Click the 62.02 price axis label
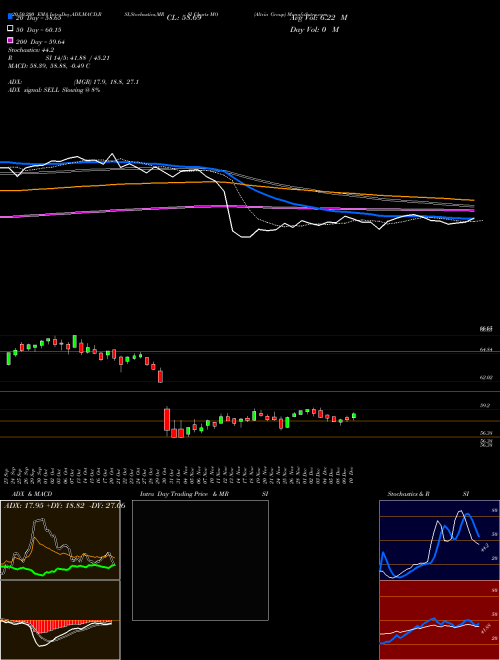This screenshot has width=500, height=660. [x=486, y=378]
